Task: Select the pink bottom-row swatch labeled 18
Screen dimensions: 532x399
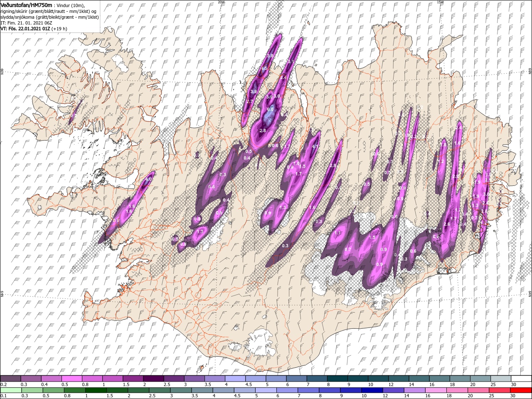Action: pos(457,390)
